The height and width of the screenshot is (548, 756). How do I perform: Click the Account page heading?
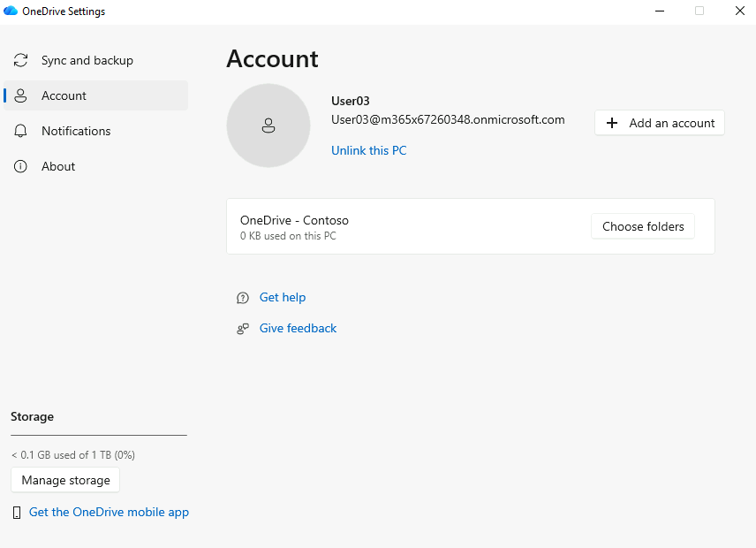tap(272, 59)
